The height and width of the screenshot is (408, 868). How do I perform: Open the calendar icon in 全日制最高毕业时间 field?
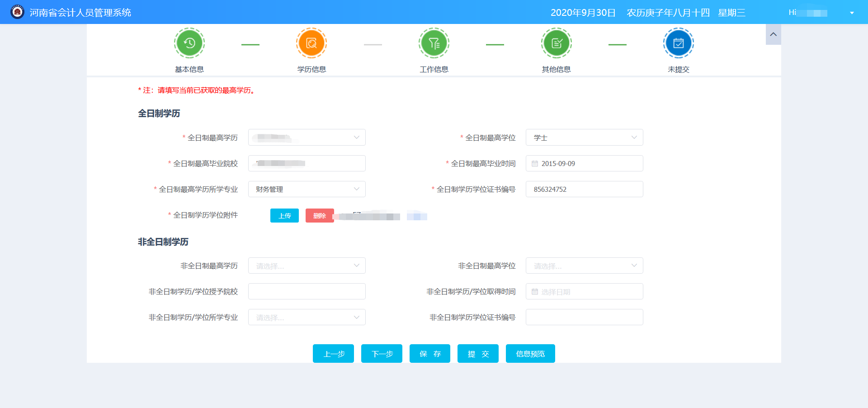pos(534,163)
